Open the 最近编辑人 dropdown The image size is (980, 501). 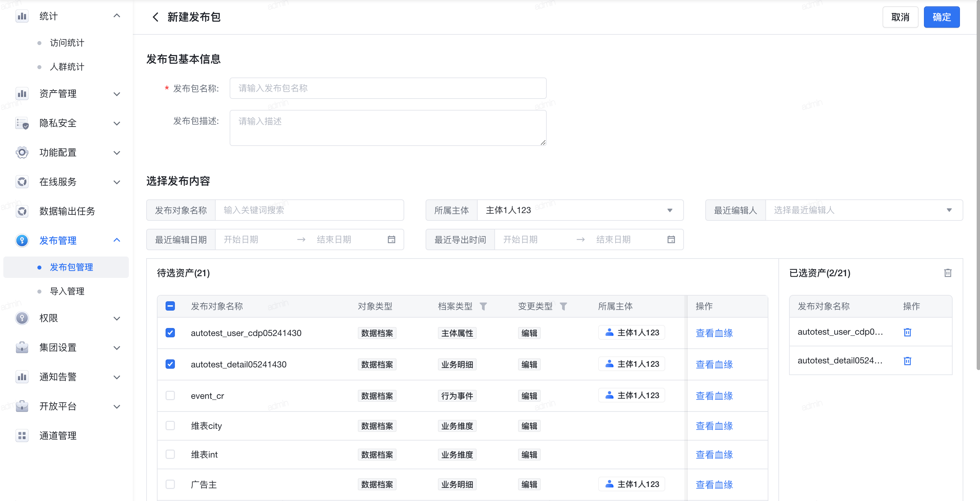864,210
